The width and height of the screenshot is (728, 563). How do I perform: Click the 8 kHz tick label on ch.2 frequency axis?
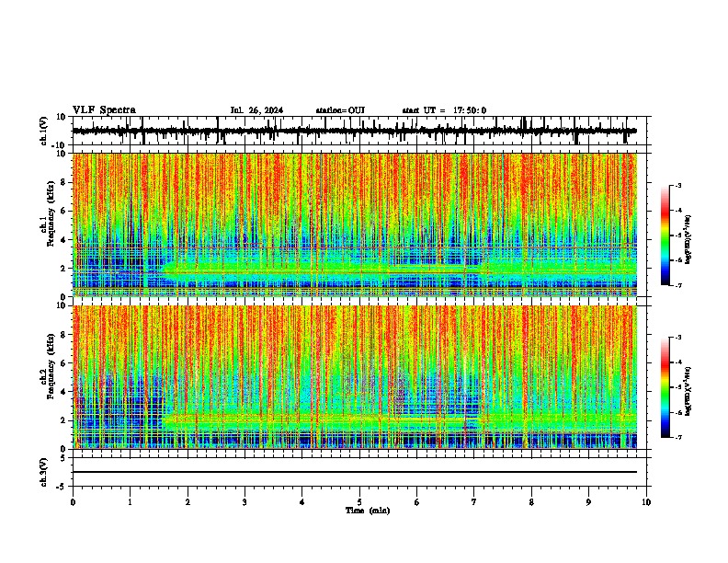(64, 335)
